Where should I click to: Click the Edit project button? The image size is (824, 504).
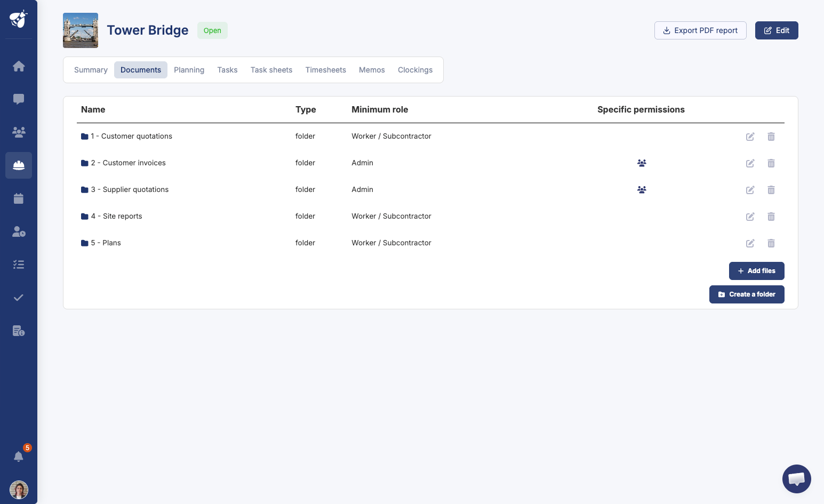[777, 30]
